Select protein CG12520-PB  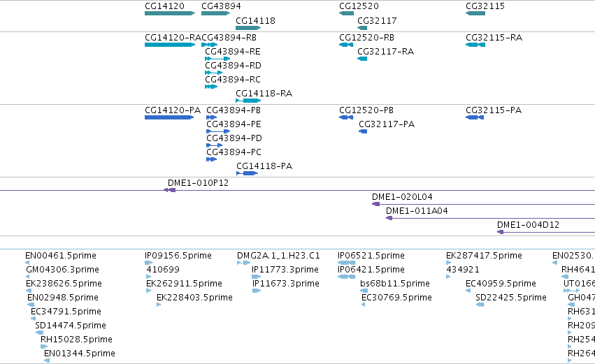(x=347, y=117)
